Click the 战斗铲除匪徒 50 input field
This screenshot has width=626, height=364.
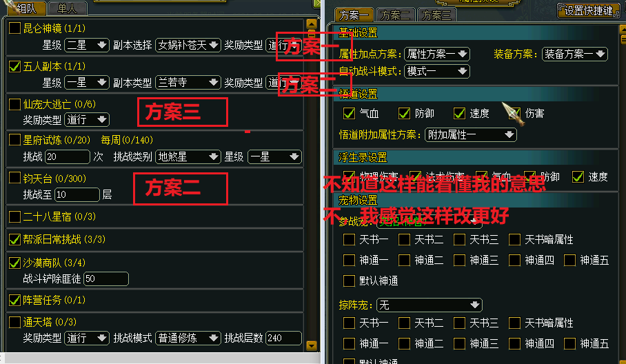click(x=106, y=279)
